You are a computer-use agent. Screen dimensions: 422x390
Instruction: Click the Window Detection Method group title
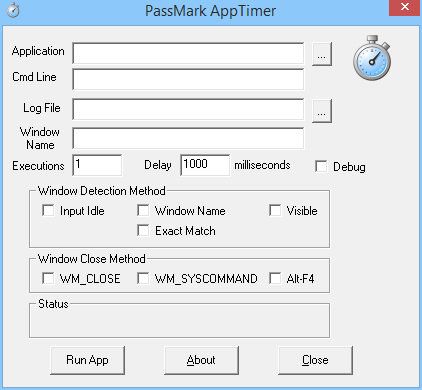coord(102,191)
